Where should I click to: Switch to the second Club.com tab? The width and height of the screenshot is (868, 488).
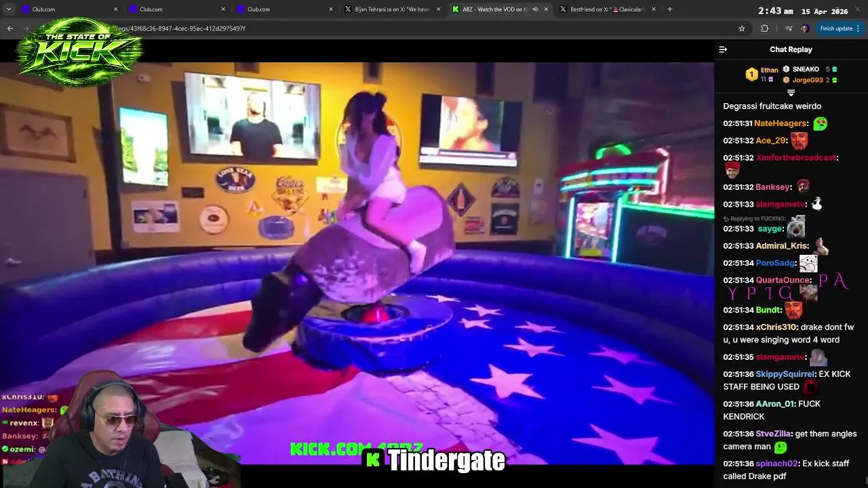[x=177, y=9]
